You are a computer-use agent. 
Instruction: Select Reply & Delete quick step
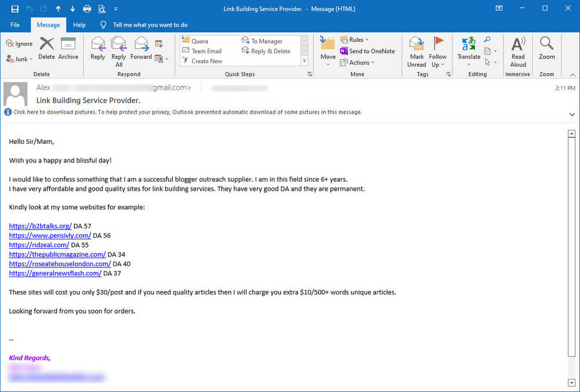click(x=266, y=51)
